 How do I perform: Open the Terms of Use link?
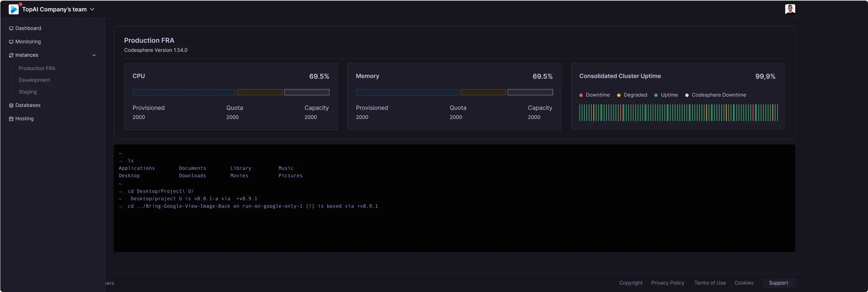[x=710, y=283]
